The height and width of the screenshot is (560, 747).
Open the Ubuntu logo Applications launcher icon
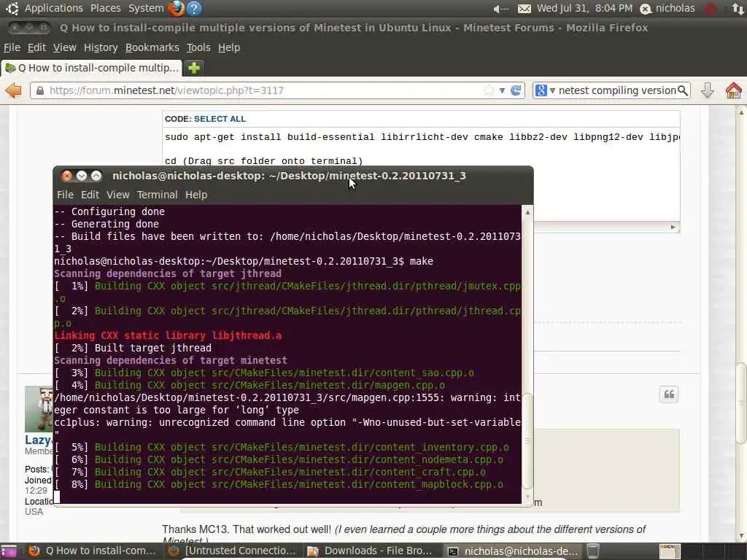tap(12, 8)
